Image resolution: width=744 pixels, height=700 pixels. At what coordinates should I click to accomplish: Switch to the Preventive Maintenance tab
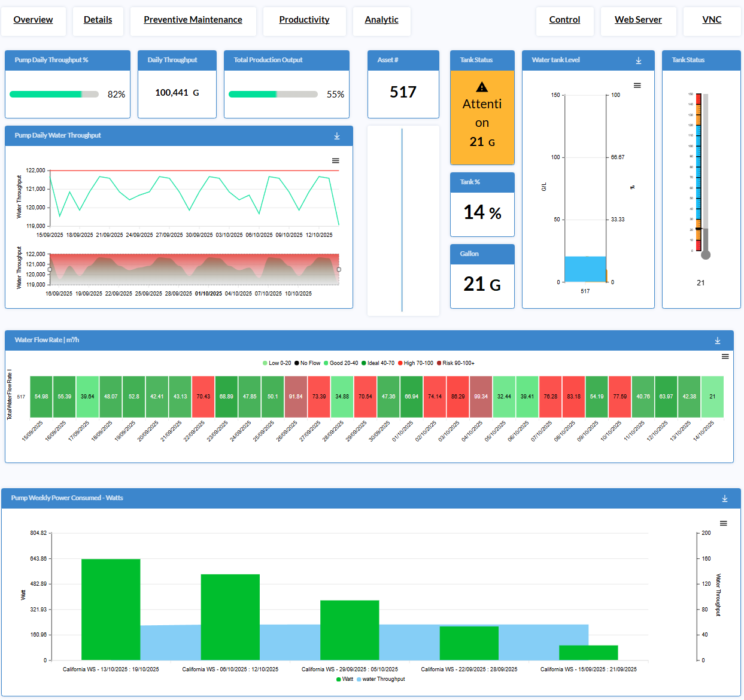tap(193, 20)
